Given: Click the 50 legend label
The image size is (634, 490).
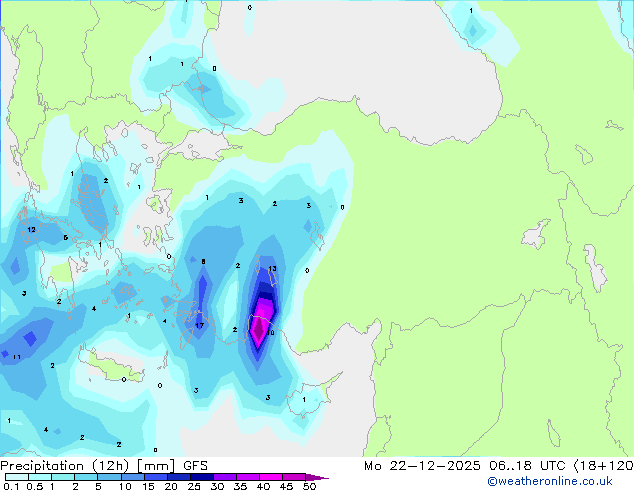Looking at the screenshot, I should click(x=310, y=486).
